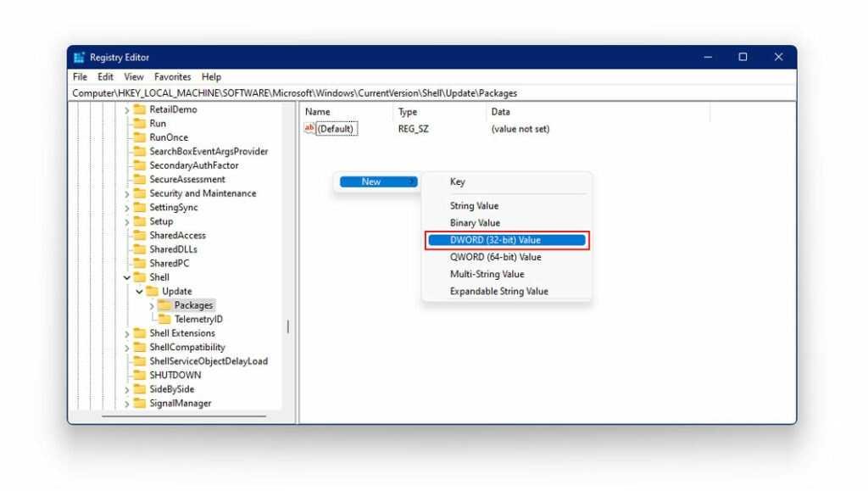Click the TelemetryID folder icon
The width and height of the screenshot is (868, 491).
(164, 320)
